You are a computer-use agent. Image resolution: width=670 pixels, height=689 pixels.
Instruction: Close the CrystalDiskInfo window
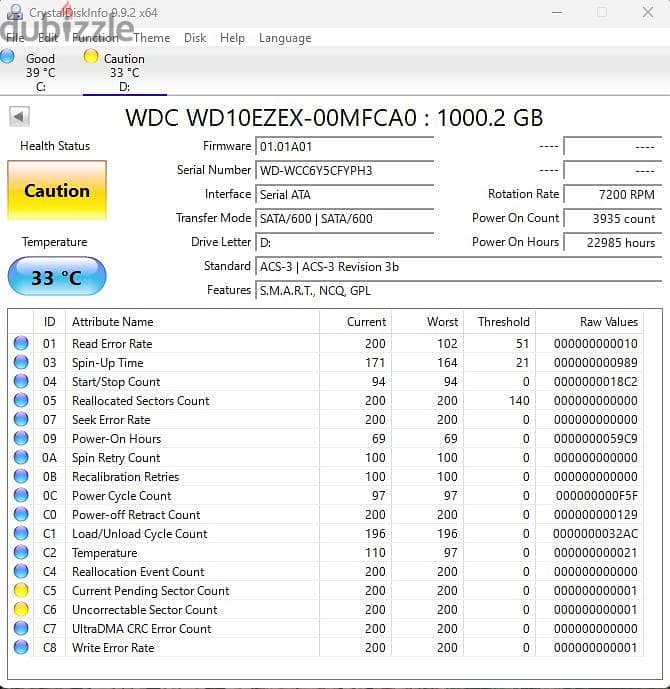click(648, 12)
